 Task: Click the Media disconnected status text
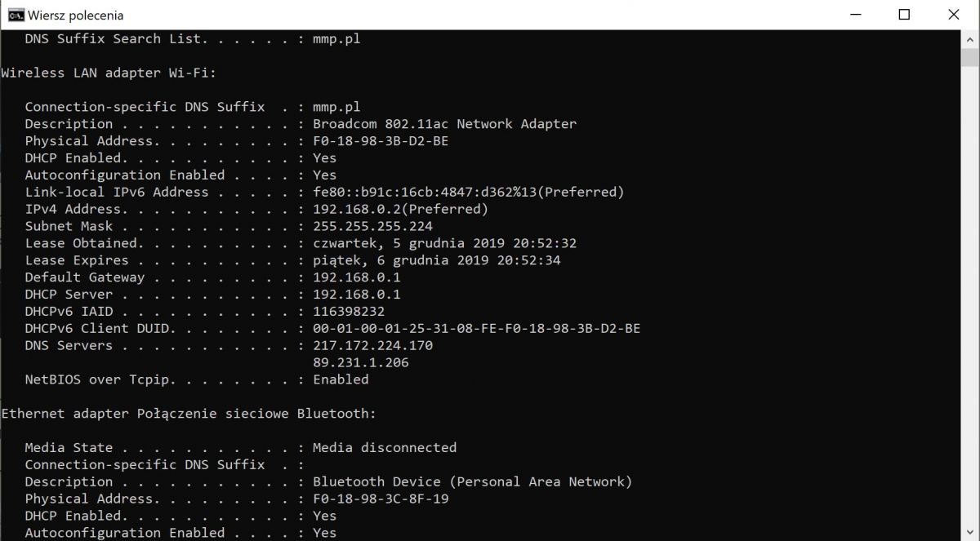click(x=385, y=447)
